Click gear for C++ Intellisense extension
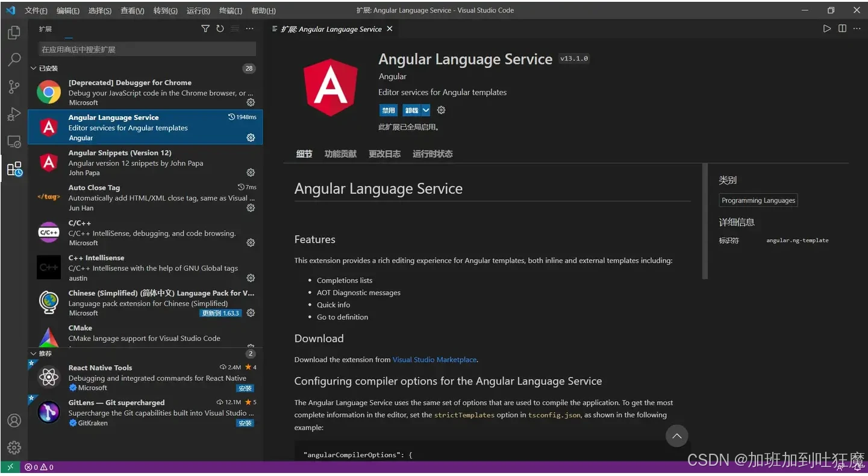Screen dimensions: 868x476 coord(251,278)
